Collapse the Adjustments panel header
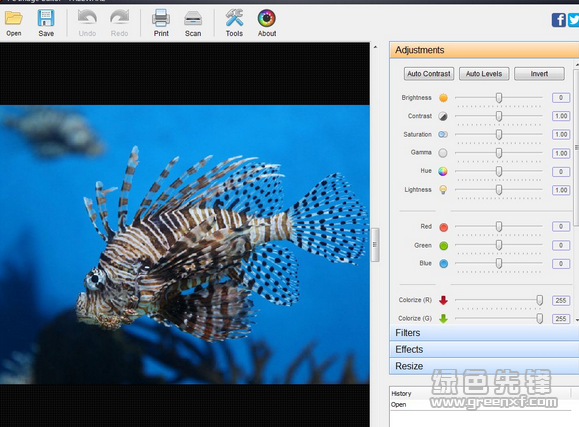579x427 pixels. click(x=484, y=50)
